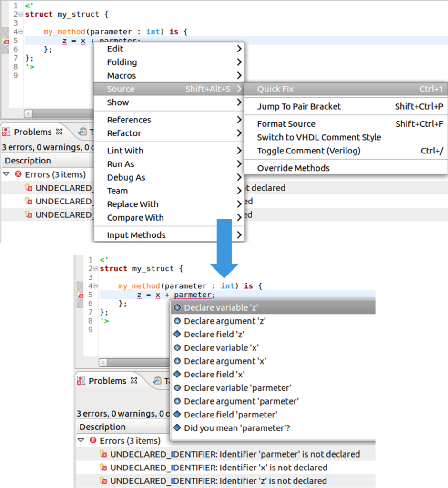Click the error icon of the 'parmeter' undeclared identifier row

coord(103,454)
